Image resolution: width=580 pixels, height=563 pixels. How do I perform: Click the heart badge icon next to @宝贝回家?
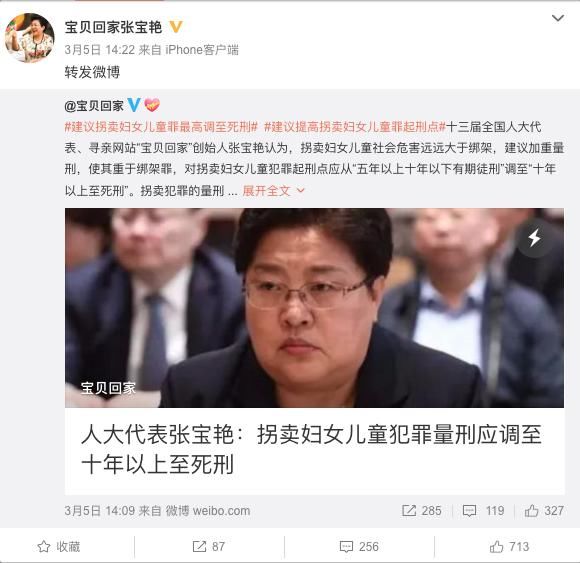coord(152,105)
